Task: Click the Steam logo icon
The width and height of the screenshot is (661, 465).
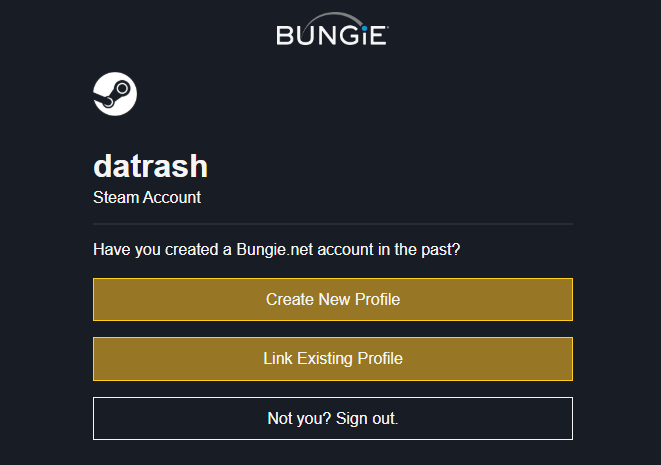Action: 115,94
